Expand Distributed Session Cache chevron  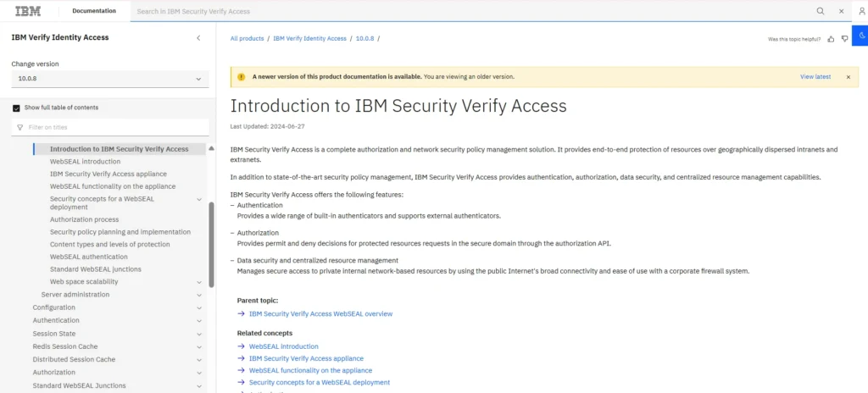point(199,360)
